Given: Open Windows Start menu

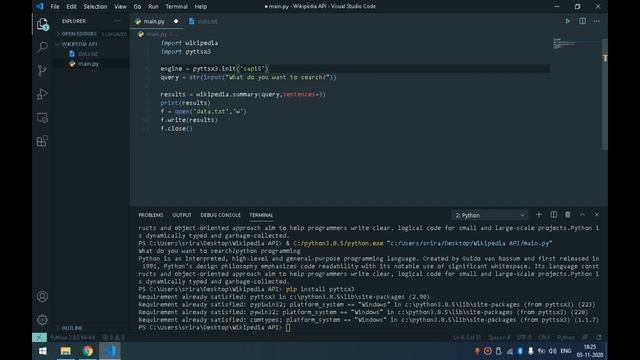Looking at the screenshot, I should [43, 351].
